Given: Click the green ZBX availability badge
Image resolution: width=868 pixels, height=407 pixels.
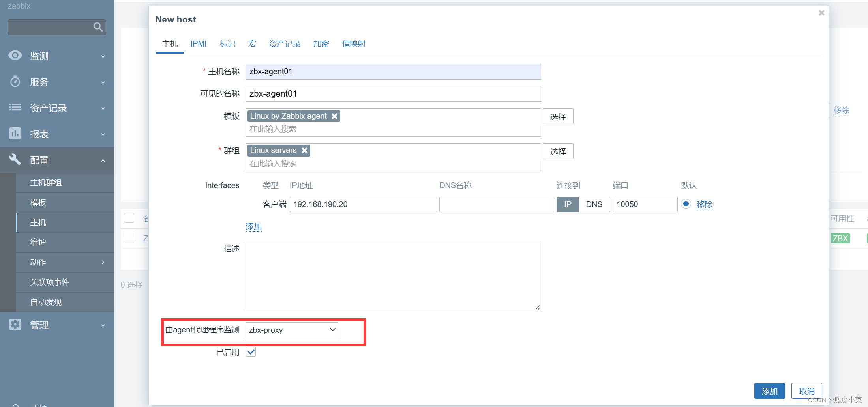Looking at the screenshot, I should click(x=840, y=238).
